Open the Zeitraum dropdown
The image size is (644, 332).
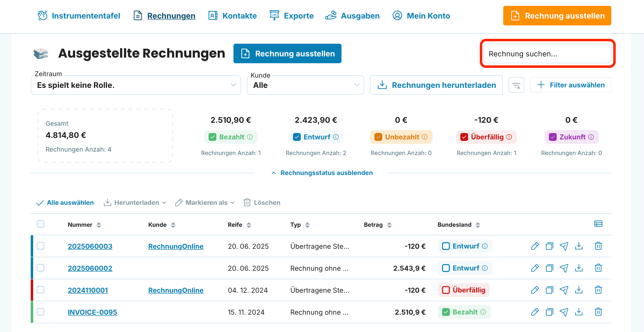136,85
